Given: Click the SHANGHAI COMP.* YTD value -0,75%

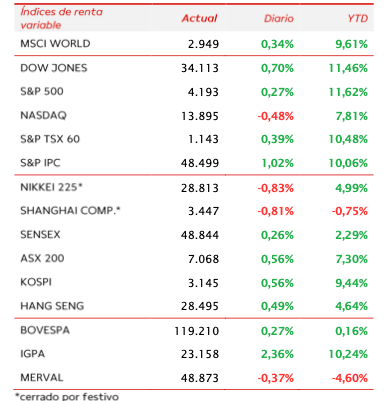Looking at the screenshot, I should pyautogui.click(x=350, y=211).
